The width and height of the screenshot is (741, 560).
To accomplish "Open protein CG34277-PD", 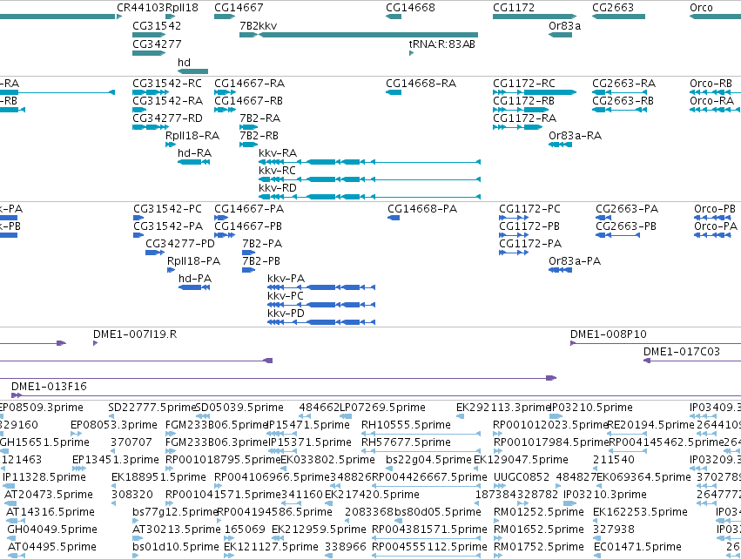I will pyautogui.click(x=180, y=244).
